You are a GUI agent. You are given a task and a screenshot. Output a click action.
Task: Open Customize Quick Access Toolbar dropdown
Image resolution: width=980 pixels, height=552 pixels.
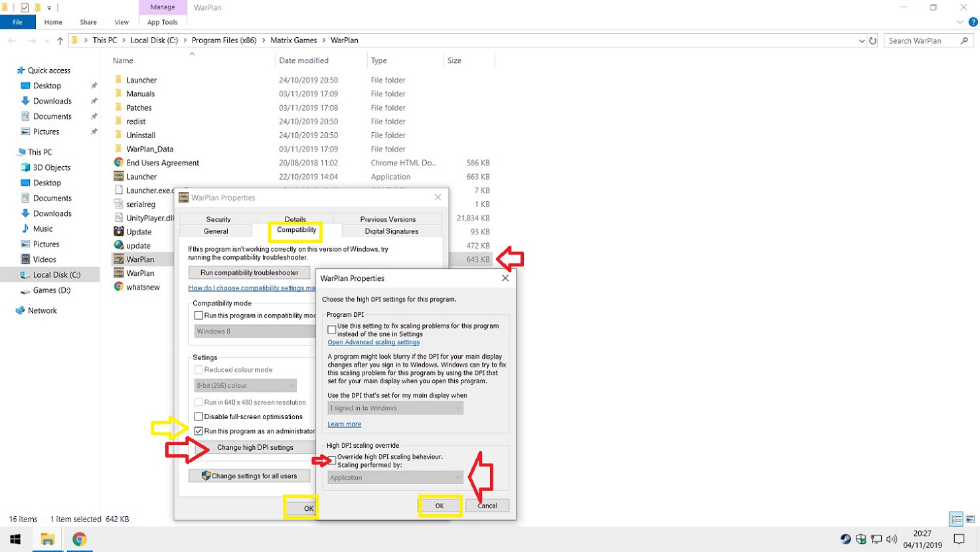(49, 8)
